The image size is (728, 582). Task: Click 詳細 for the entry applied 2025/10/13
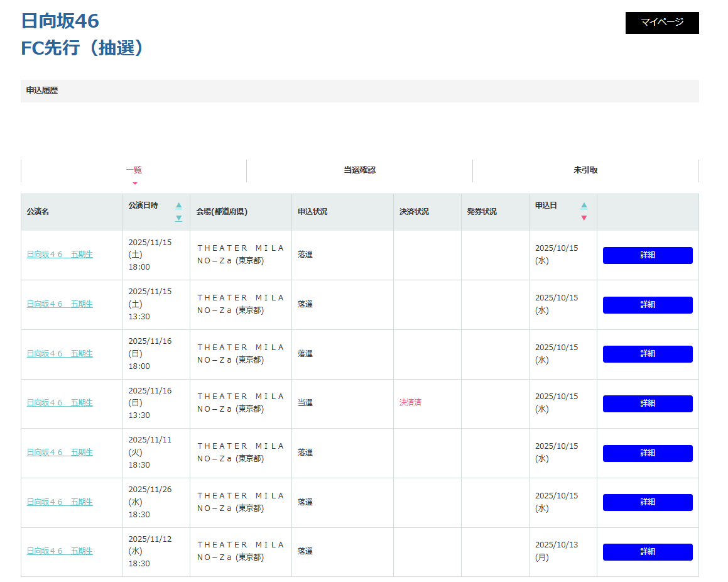coord(648,552)
